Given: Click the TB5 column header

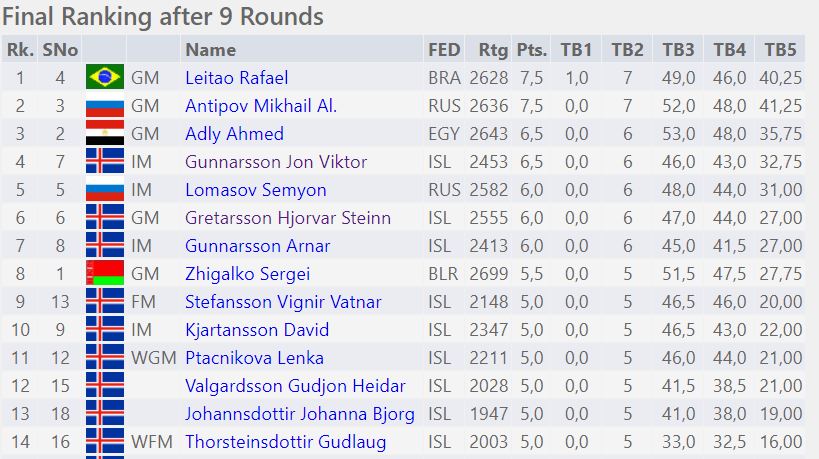Looking at the screenshot, I should click(780, 49).
